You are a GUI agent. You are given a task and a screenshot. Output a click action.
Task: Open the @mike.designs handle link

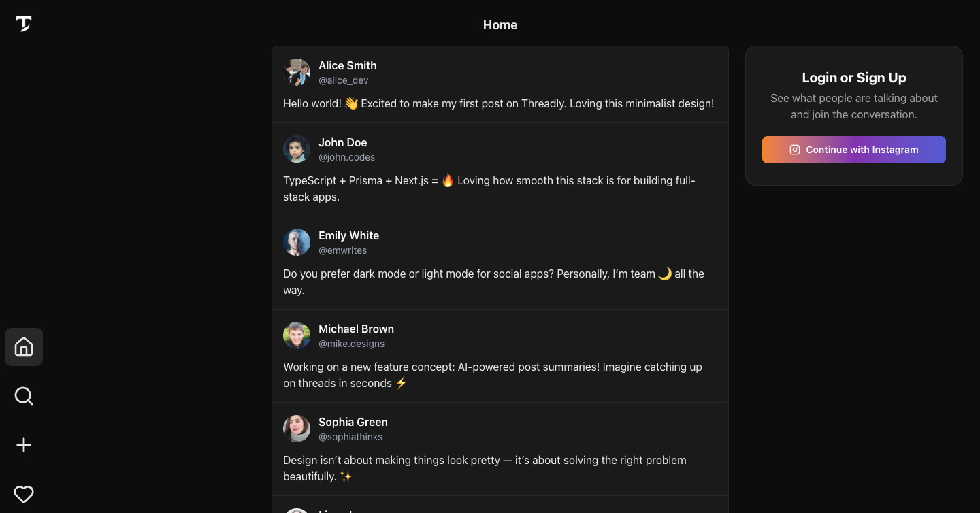tap(351, 344)
